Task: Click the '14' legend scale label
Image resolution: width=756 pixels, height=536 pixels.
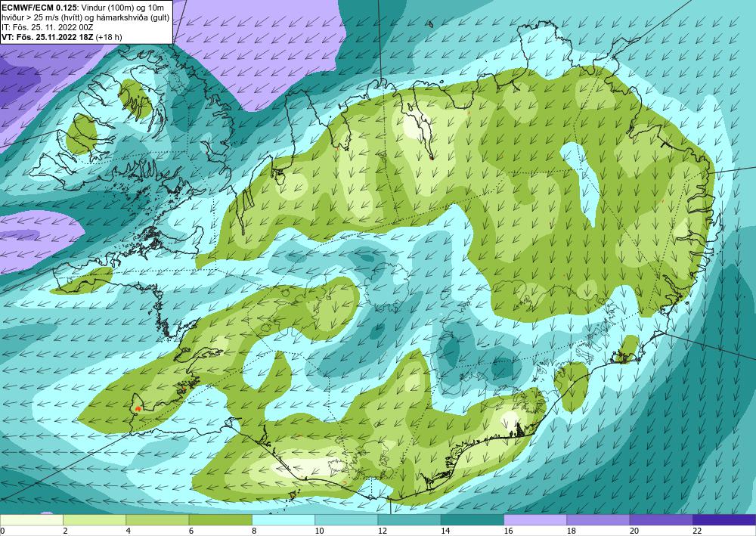Action: pos(445,531)
